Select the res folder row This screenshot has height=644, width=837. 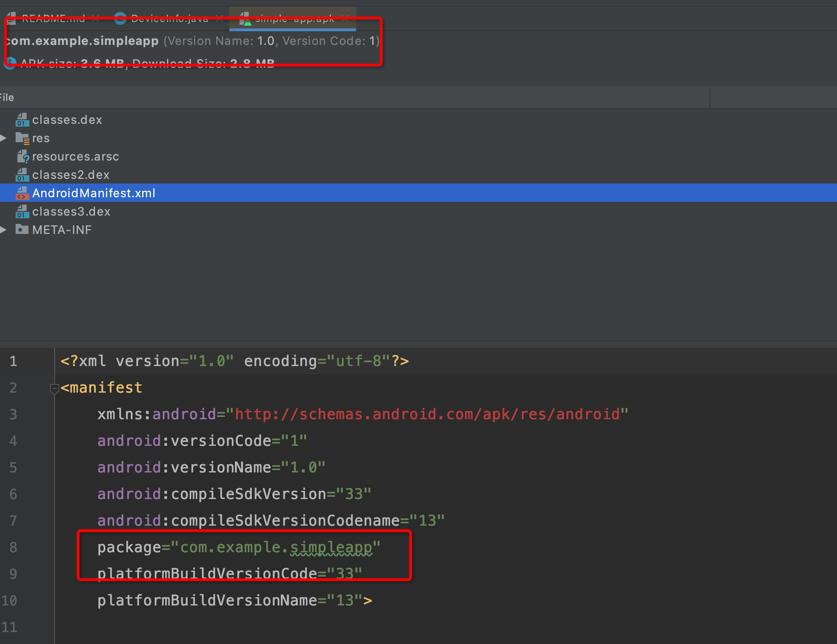pos(418,138)
